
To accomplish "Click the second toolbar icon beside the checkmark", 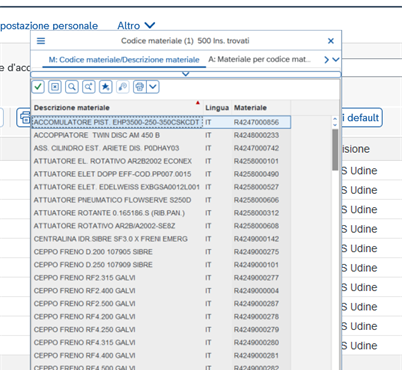I will (x=55, y=87).
